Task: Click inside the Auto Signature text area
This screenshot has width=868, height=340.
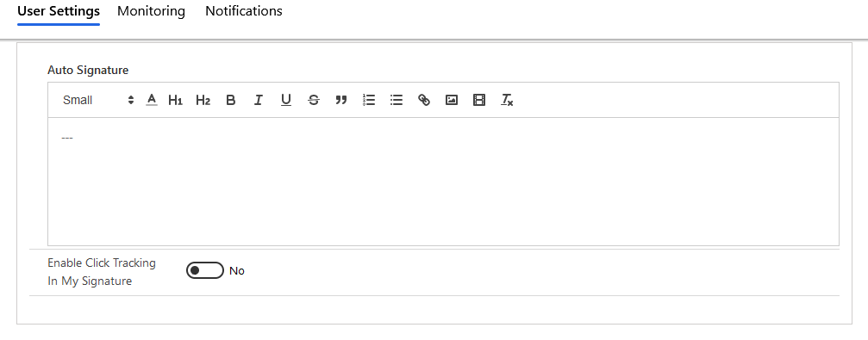Action: coord(443,182)
